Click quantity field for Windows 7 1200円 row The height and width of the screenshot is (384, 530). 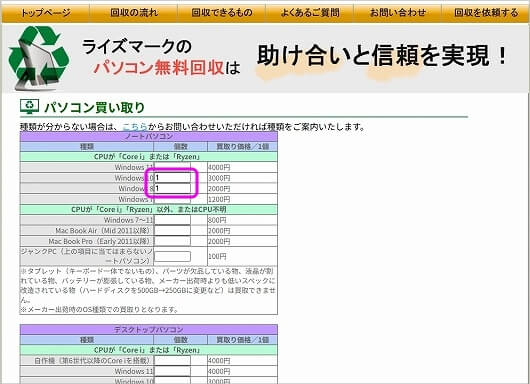(172, 199)
